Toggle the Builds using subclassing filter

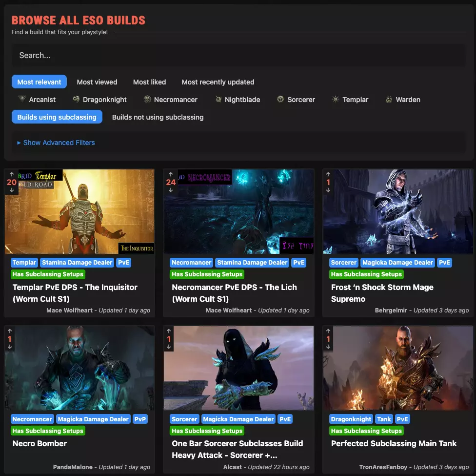pos(57,117)
